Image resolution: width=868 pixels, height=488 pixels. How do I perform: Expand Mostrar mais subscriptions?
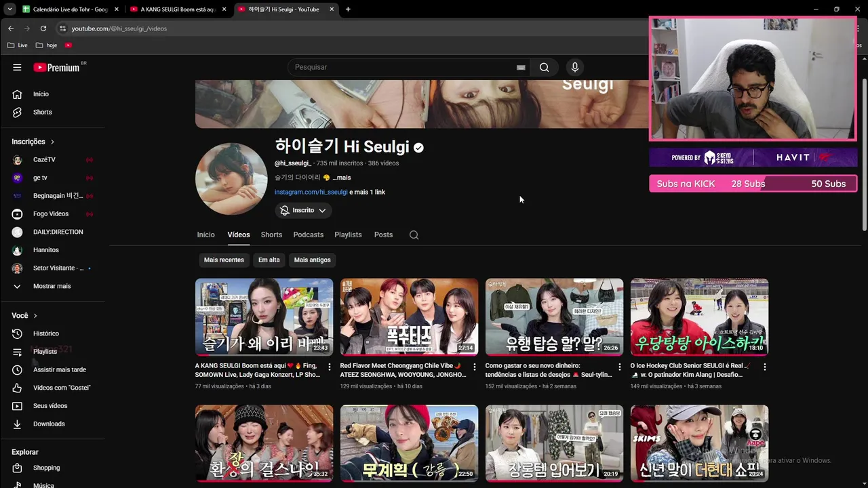53,286
